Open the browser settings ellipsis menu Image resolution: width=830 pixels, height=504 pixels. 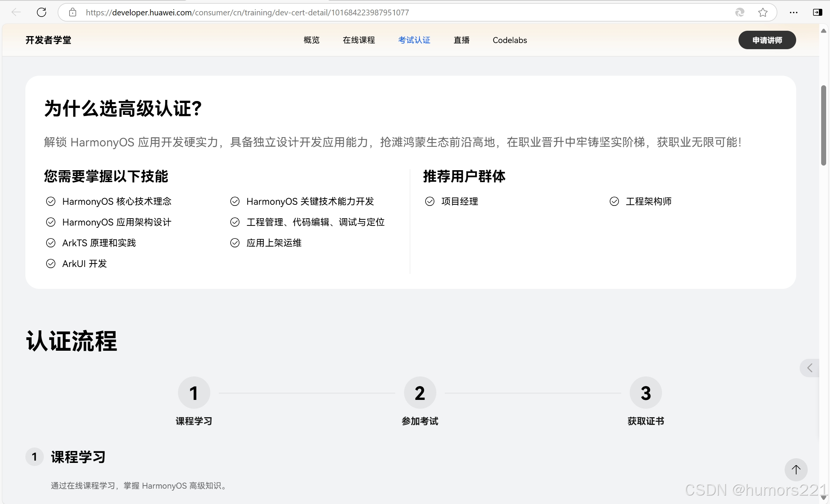tap(793, 12)
